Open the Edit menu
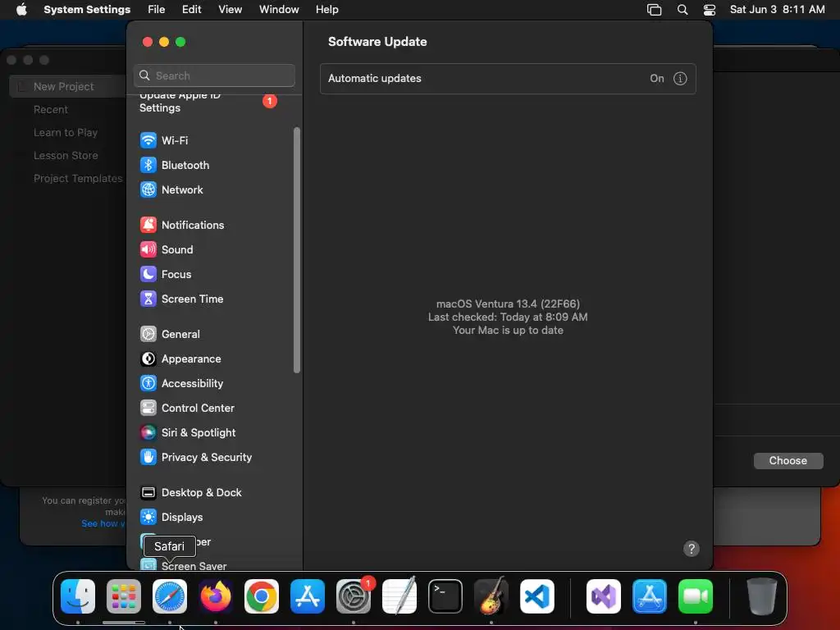The height and width of the screenshot is (630, 840). pos(191,10)
